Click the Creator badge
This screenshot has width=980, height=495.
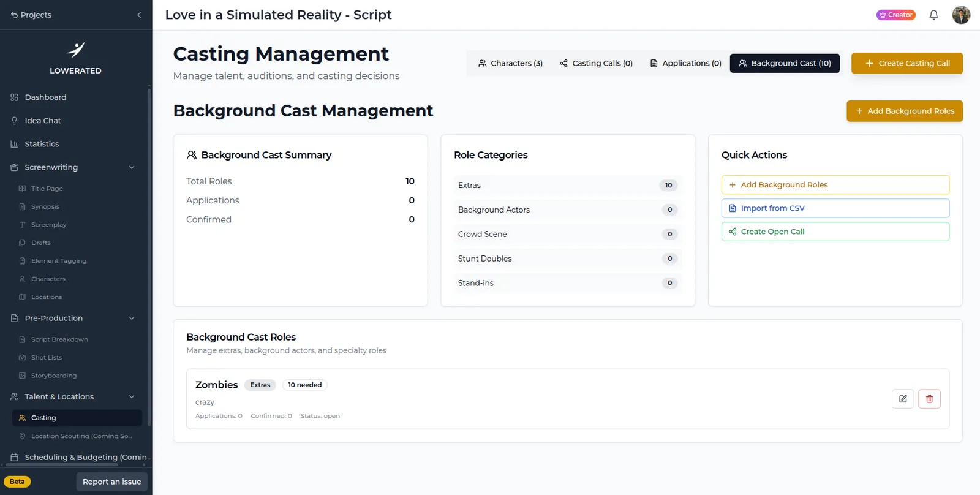coord(896,15)
